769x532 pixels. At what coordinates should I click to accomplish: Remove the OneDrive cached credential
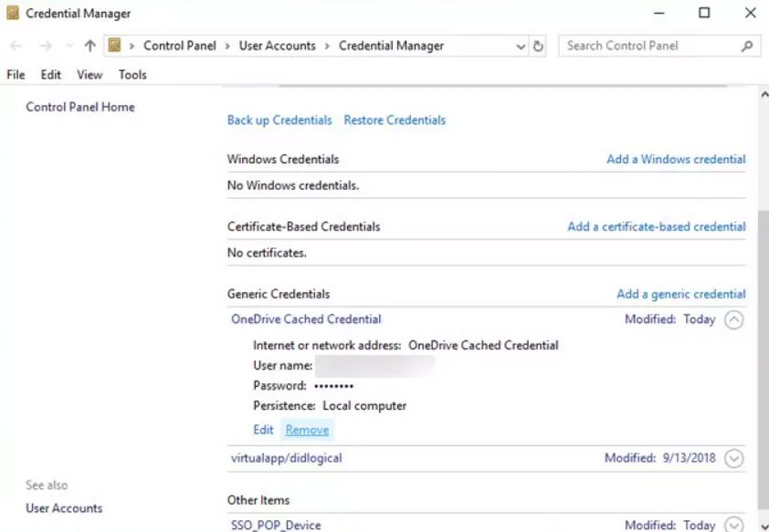point(307,430)
